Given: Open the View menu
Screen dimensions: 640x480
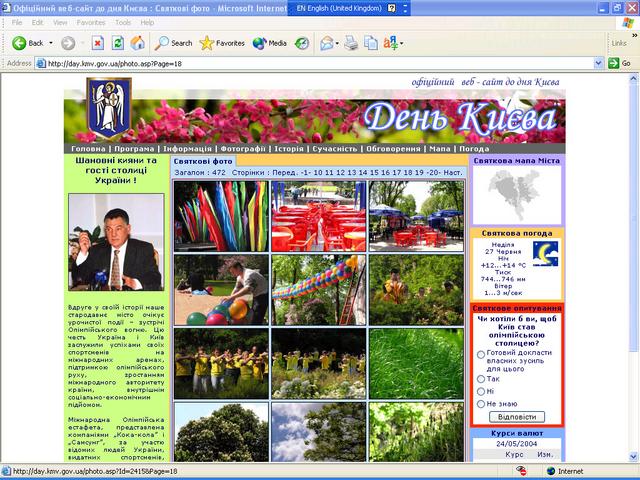Looking at the screenshot, I should (60, 22).
